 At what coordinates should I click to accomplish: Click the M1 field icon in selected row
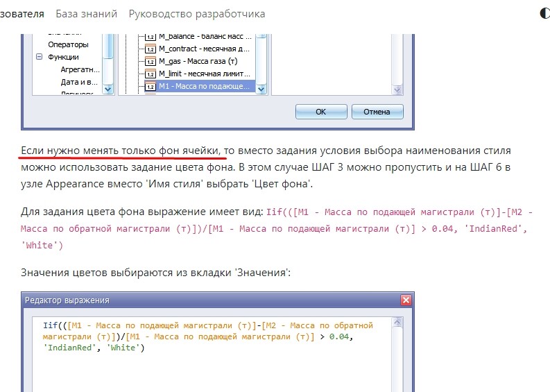coord(150,86)
